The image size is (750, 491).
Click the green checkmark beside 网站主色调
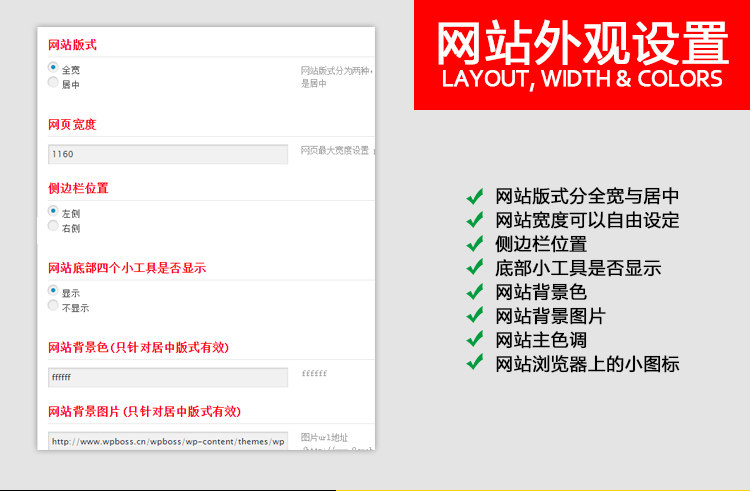(474, 338)
